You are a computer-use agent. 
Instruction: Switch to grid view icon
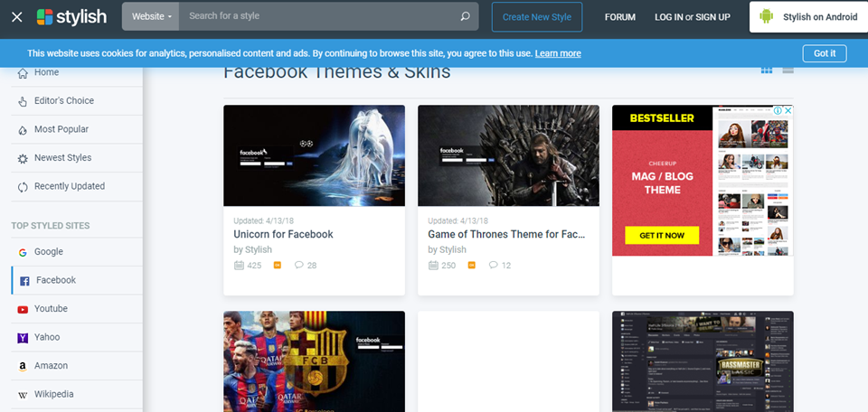(767, 70)
